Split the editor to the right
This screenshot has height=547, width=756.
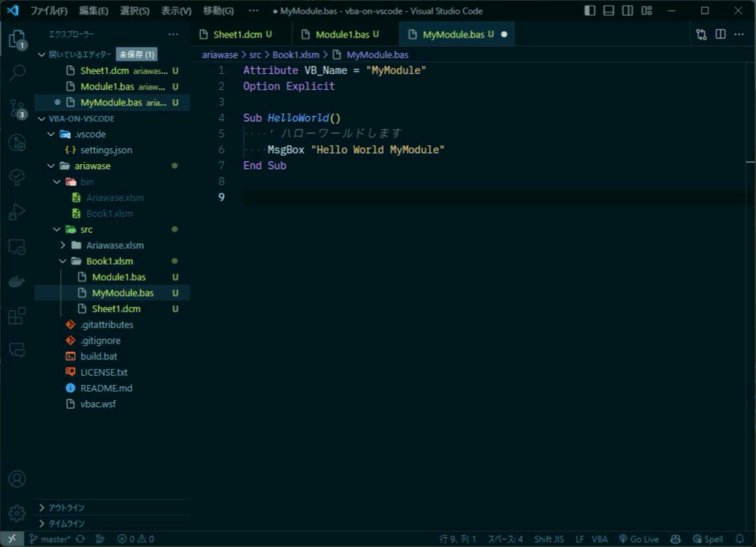721,34
